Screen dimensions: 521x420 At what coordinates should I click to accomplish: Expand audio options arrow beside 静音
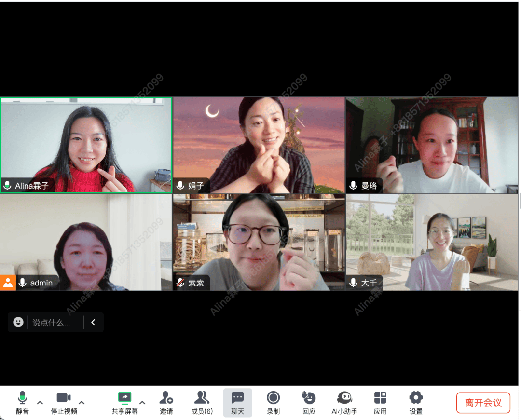click(x=40, y=403)
